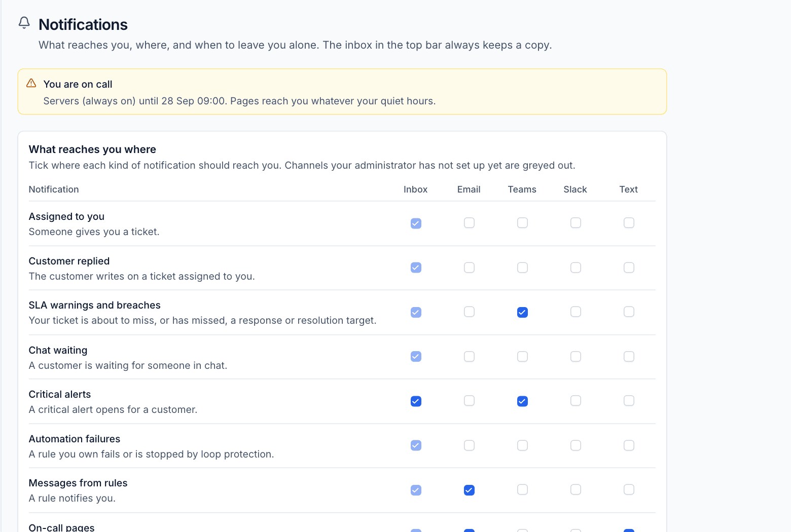Click the You are on call banner
791x532 pixels.
coord(342,92)
